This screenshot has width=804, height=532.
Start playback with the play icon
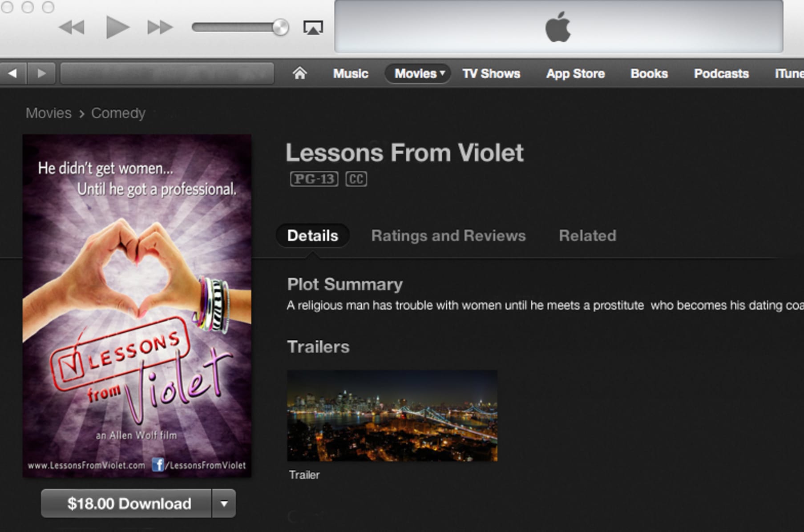pos(117,27)
